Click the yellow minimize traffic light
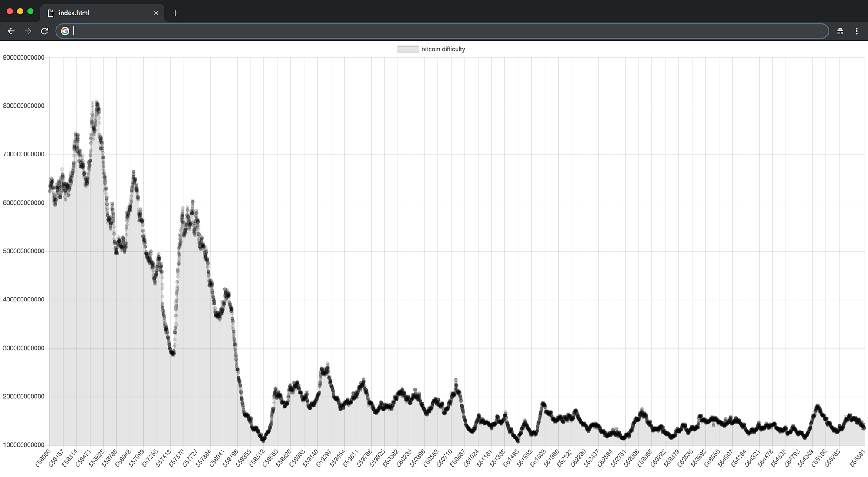 pyautogui.click(x=20, y=11)
